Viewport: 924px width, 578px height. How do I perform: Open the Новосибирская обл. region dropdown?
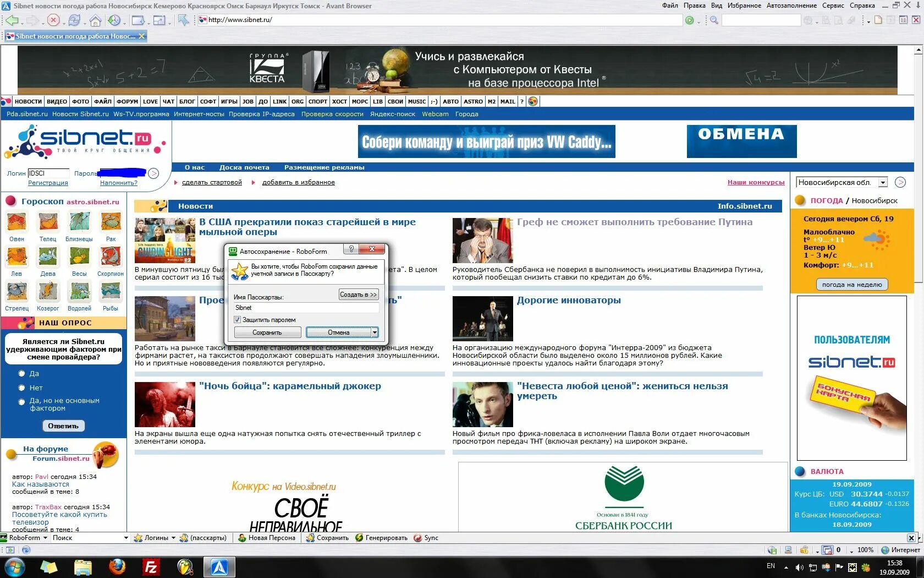pyautogui.click(x=883, y=183)
